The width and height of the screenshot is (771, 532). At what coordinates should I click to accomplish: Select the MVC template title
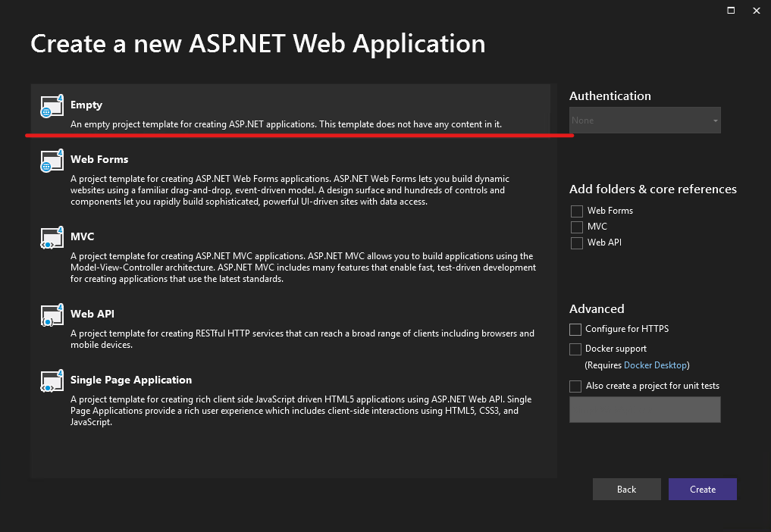point(82,236)
